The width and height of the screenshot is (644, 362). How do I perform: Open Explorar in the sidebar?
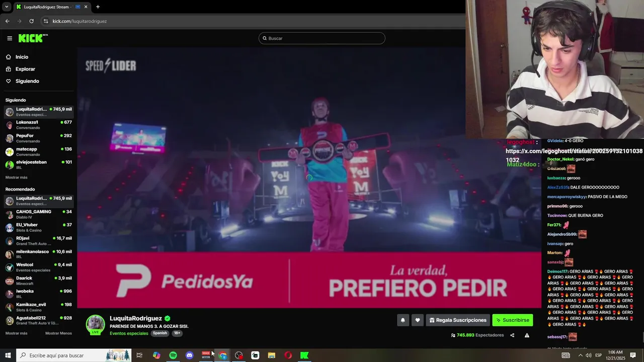pyautogui.click(x=25, y=69)
